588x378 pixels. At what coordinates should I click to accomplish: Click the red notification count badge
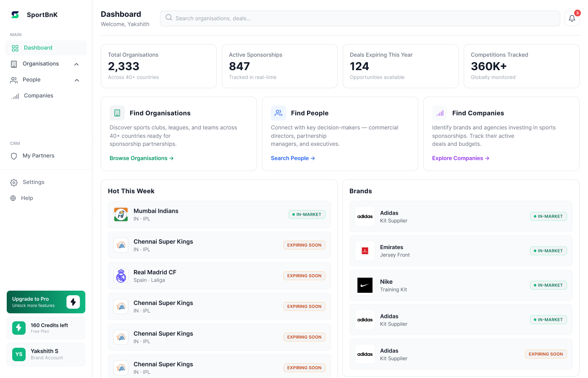click(x=577, y=13)
